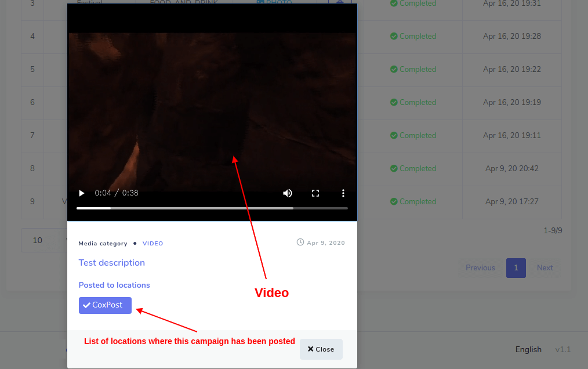Click the Completed status in row 6
This screenshot has width=588, height=369.
pyautogui.click(x=413, y=103)
